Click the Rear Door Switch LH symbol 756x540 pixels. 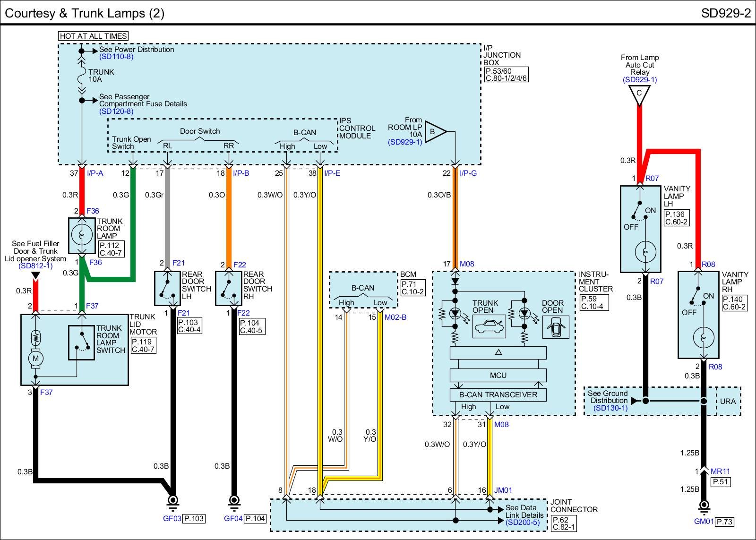coord(167,288)
